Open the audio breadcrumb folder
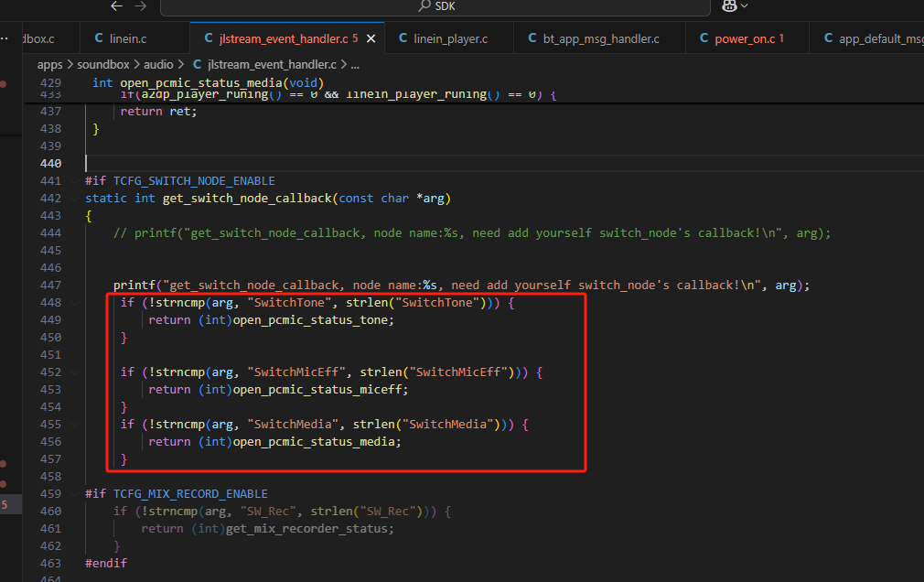 tap(158, 64)
